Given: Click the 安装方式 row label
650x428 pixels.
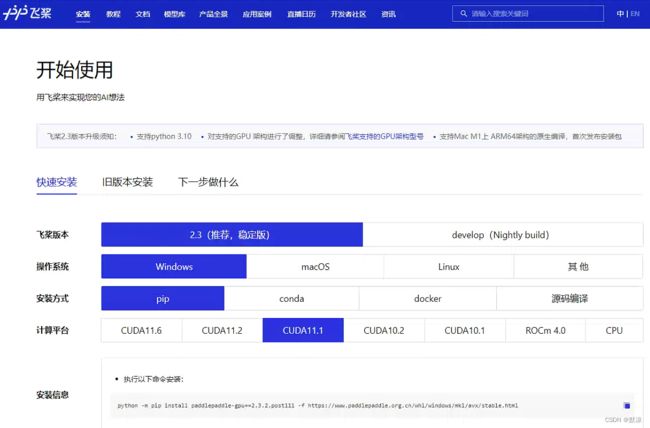Looking at the screenshot, I should [52, 299].
